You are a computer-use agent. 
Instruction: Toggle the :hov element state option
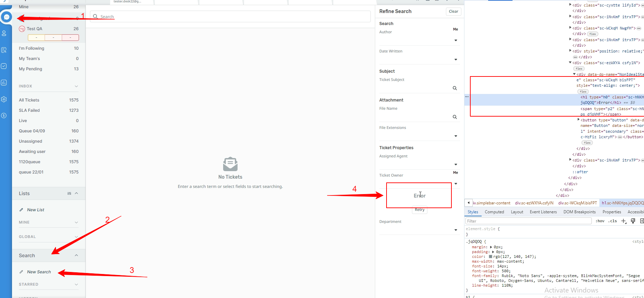(600, 221)
